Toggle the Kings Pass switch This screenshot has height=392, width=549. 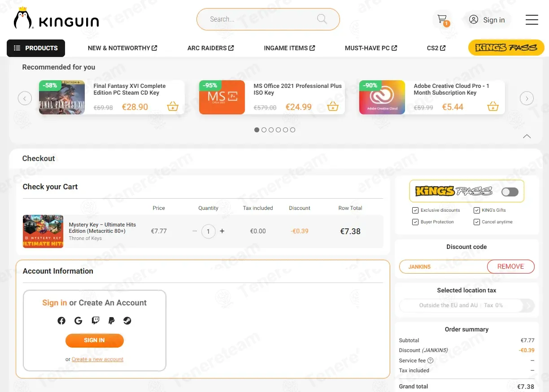click(x=510, y=192)
